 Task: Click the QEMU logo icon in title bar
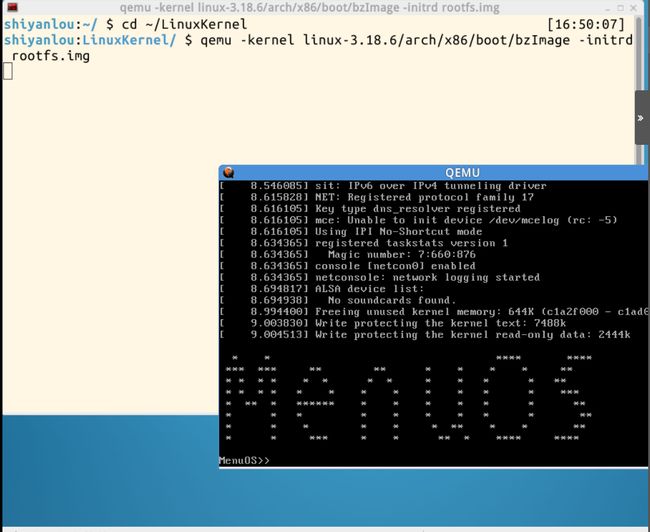[x=228, y=172]
